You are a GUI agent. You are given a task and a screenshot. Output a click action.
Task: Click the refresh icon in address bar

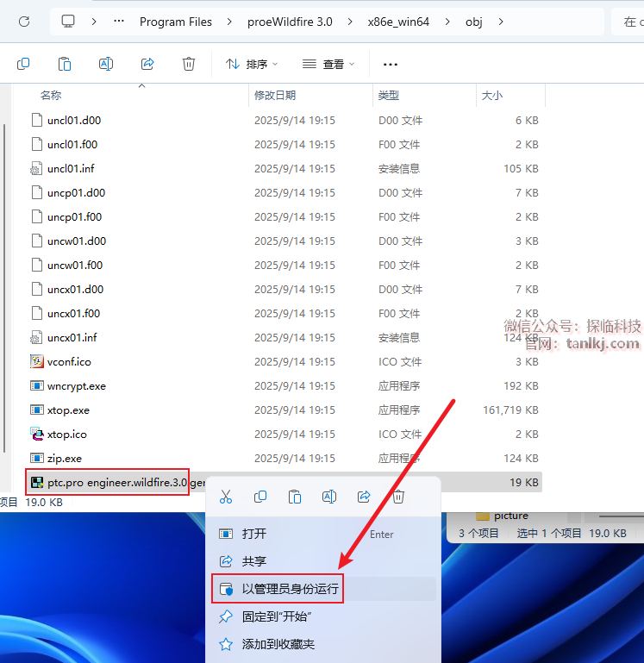24,22
